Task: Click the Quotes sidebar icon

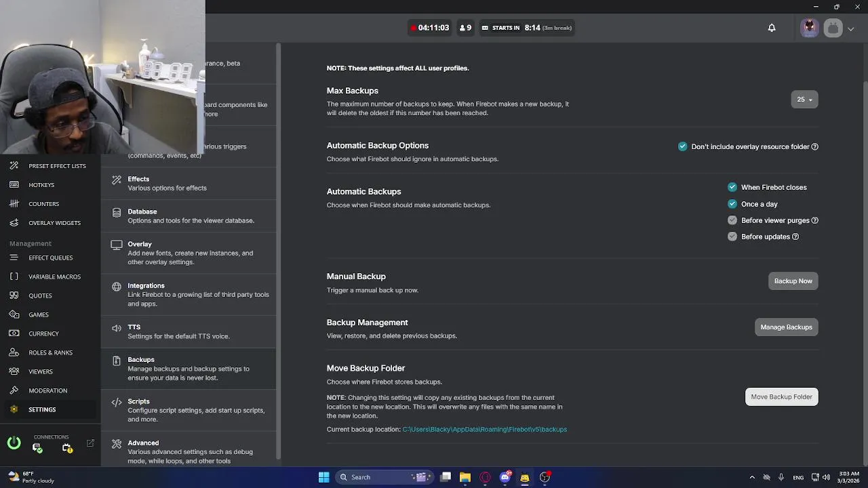Action: pos(14,296)
